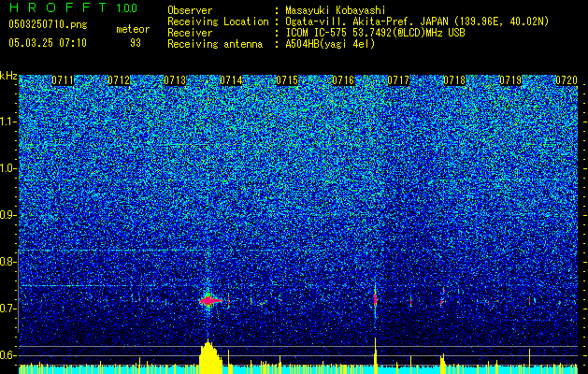Click the large red meteor echo near 0714
588x374 pixels.
coord(210,300)
